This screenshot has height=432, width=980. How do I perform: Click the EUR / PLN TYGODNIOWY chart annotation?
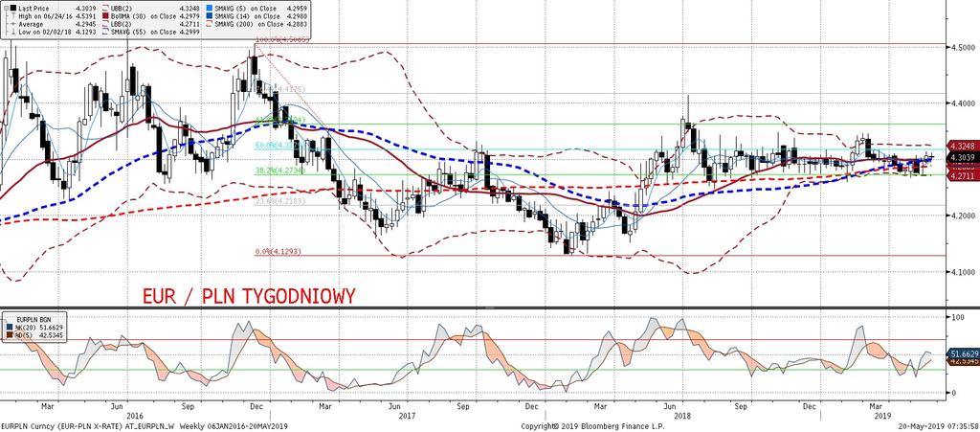coord(250,294)
